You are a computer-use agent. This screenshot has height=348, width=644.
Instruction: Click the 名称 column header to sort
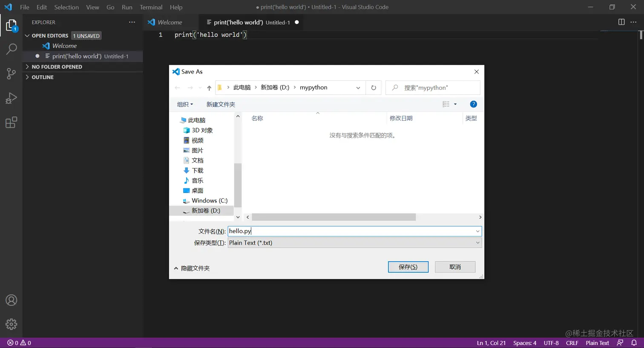pos(257,118)
